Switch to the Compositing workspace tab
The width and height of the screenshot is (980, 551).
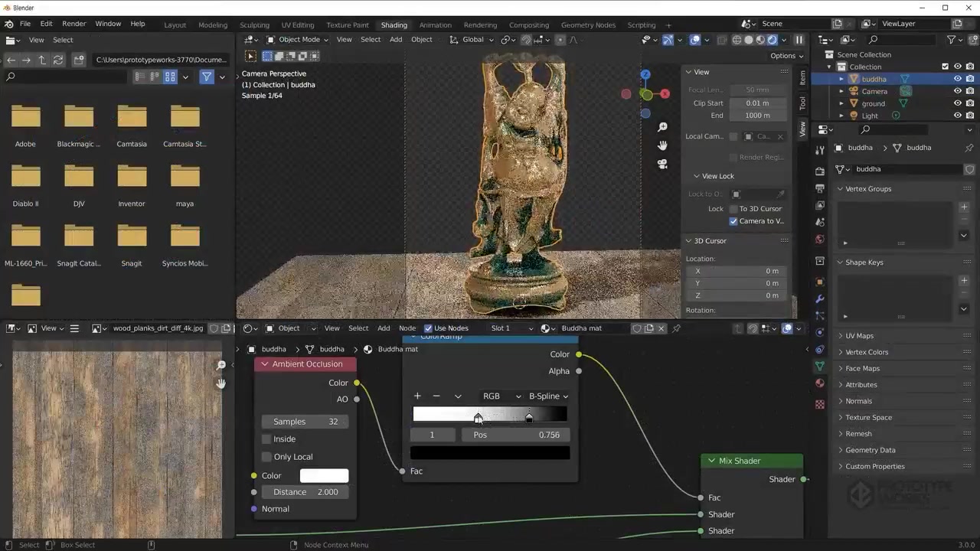(528, 24)
